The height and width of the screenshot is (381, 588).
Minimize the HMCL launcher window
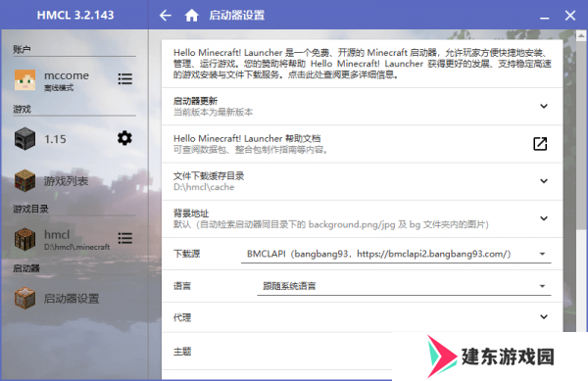545,16
